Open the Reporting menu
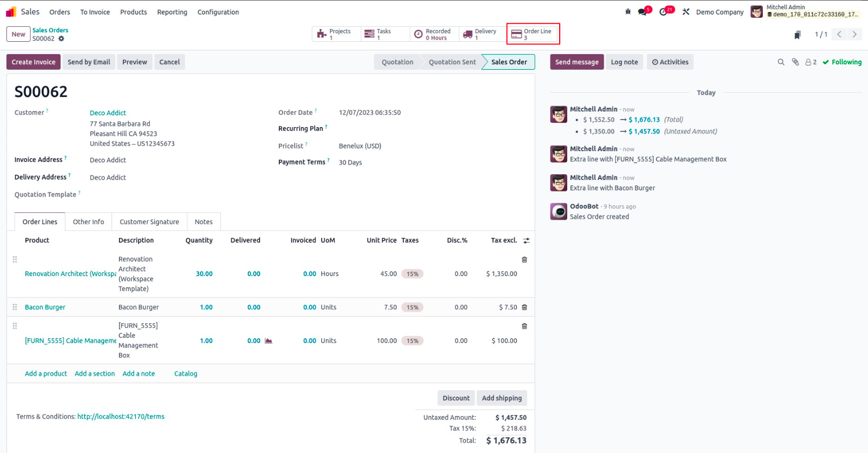This screenshot has width=868, height=453. click(x=172, y=12)
